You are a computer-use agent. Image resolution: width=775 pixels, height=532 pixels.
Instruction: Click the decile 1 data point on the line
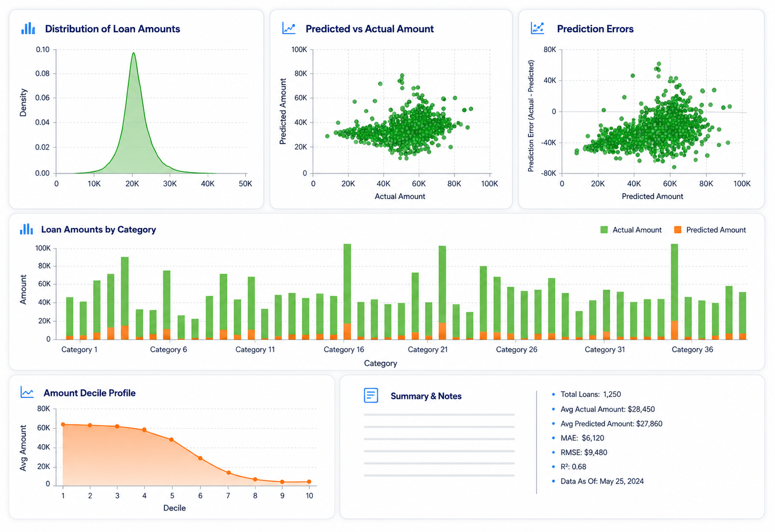(63, 424)
